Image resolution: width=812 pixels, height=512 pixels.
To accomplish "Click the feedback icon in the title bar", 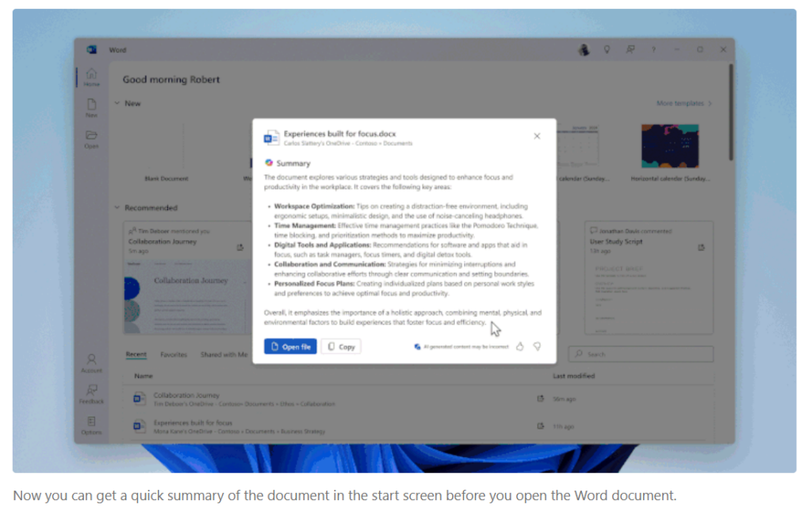I will pyautogui.click(x=630, y=50).
